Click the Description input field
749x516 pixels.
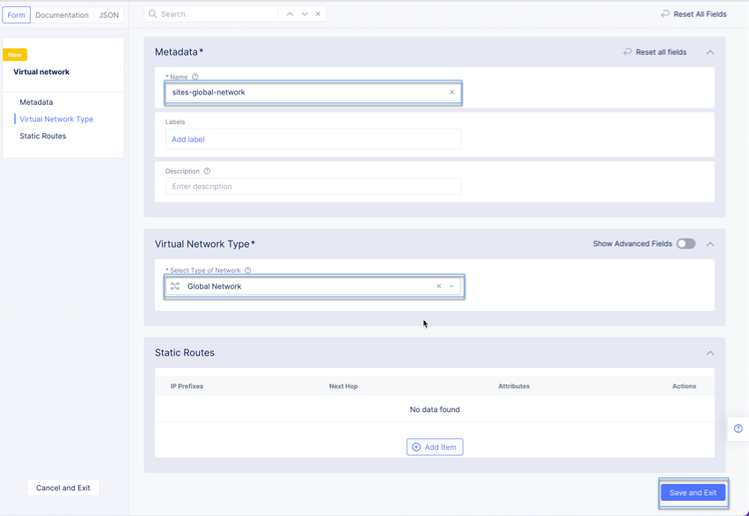313,187
